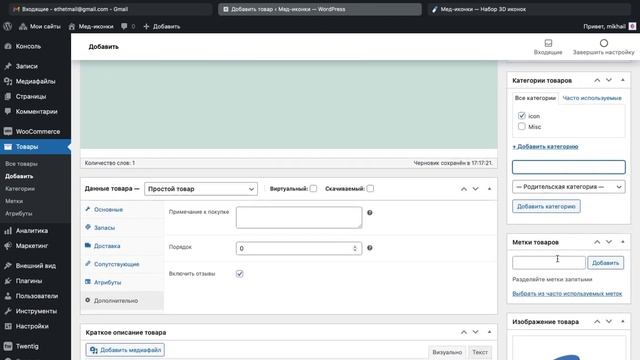Click the Добавить категорию button
The height and width of the screenshot is (360, 640).
pyautogui.click(x=546, y=207)
